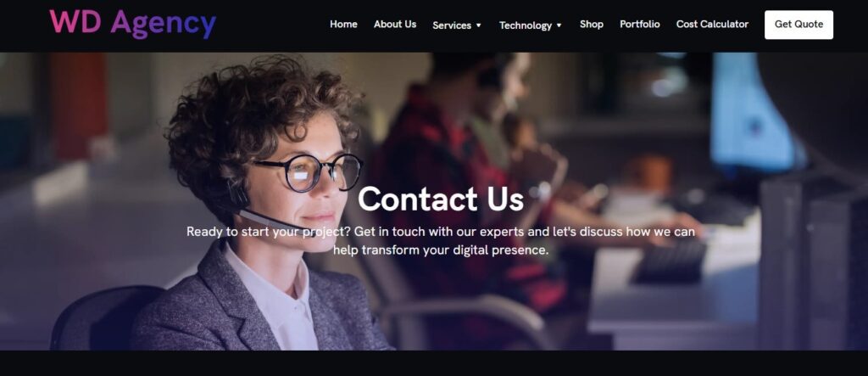The height and width of the screenshot is (376, 868).
Task: Click the keyboard on the desk in the photo
Action: tap(670, 260)
